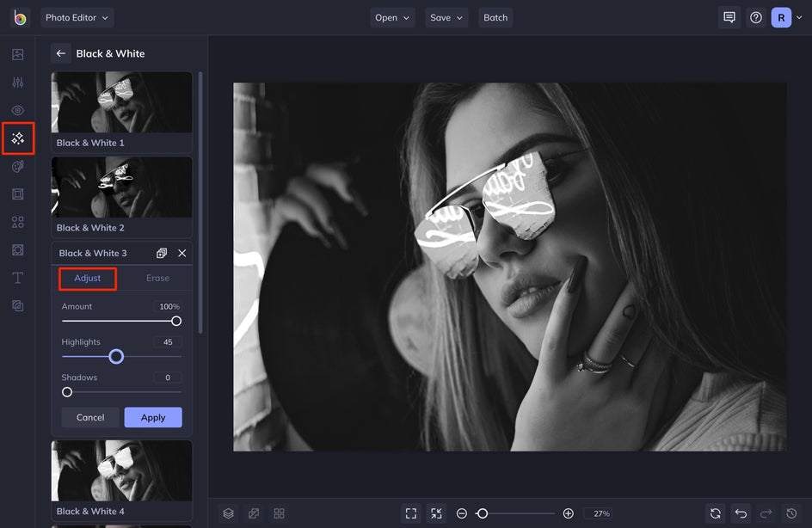Viewport: 812px width, 528px height.
Task: Zoom in with the plus icon
Action: pyautogui.click(x=568, y=513)
